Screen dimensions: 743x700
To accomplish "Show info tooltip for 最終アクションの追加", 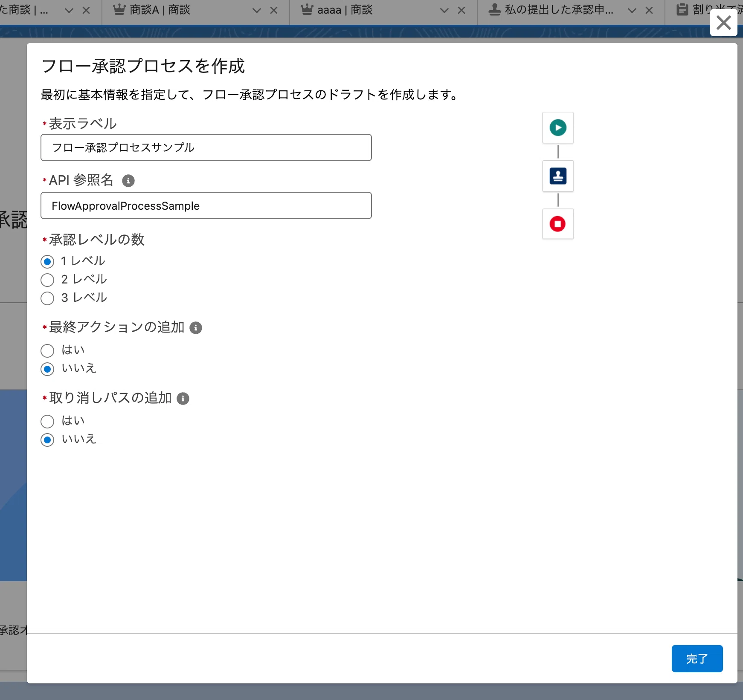I will click(196, 328).
